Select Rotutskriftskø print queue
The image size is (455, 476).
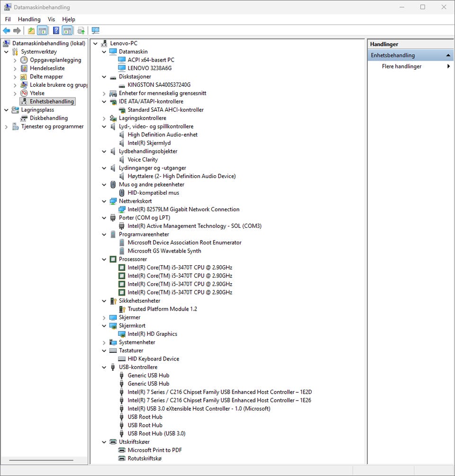tap(145, 458)
